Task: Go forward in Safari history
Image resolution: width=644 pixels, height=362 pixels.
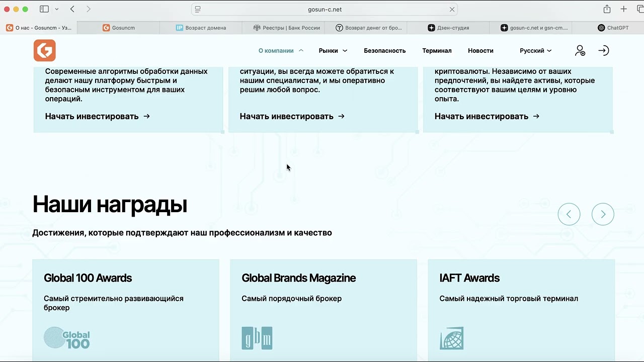Action: click(x=89, y=9)
